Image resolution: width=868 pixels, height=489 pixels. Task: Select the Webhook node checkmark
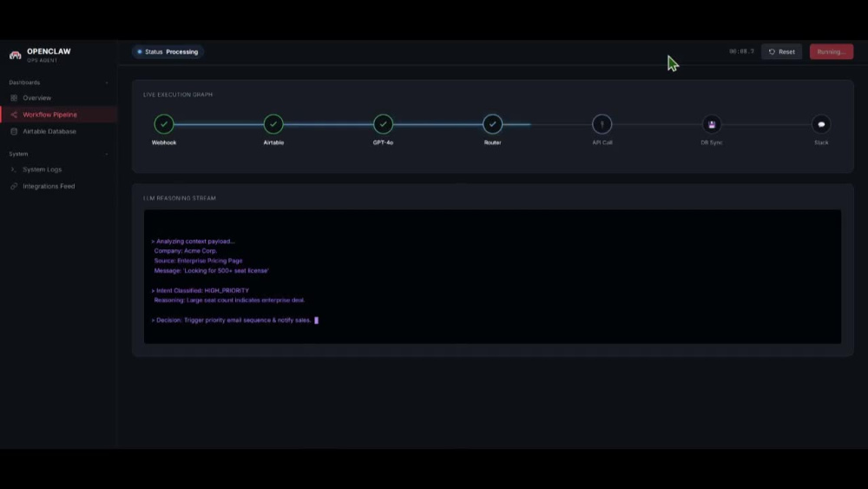(x=164, y=124)
